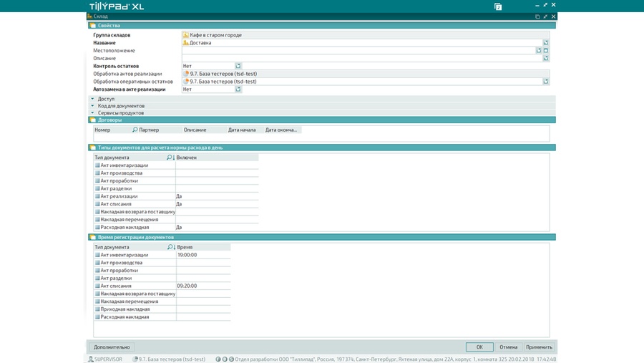
Task: Click the SUPERVISOR user icon in the status bar
Action: coord(91,359)
